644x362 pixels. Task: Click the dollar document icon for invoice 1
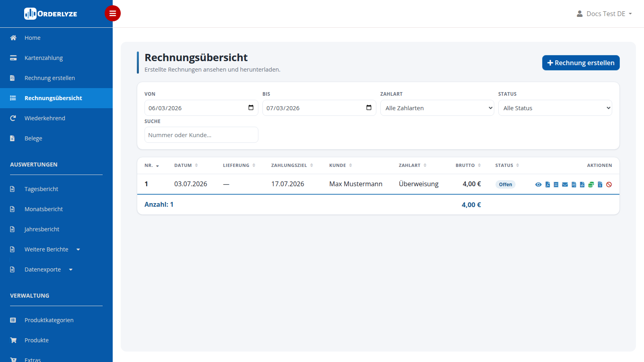600,184
